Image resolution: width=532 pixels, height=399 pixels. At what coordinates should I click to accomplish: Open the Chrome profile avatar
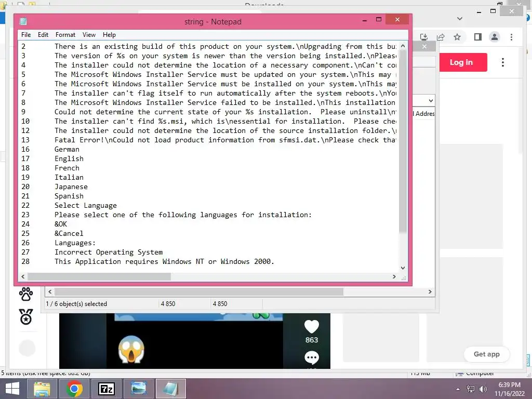pyautogui.click(x=495, y=37)
